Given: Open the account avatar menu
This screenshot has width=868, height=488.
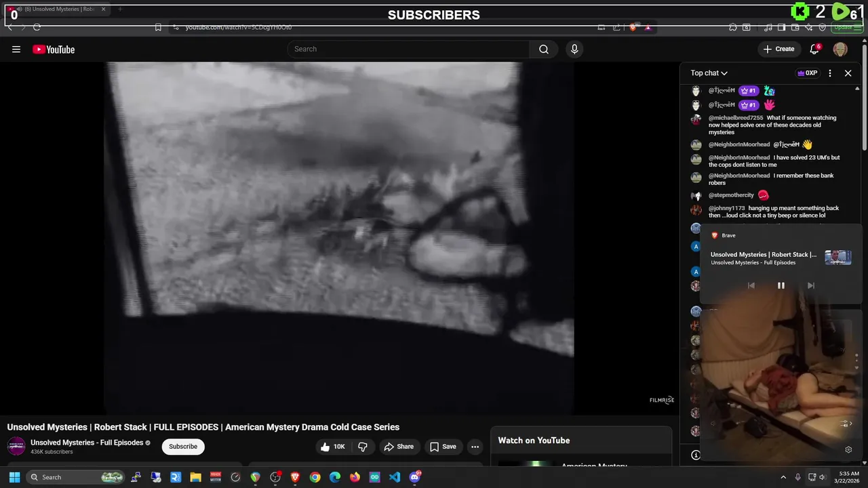Looking at the screenshot, I should pyautogui.click(x=840, y=49).
